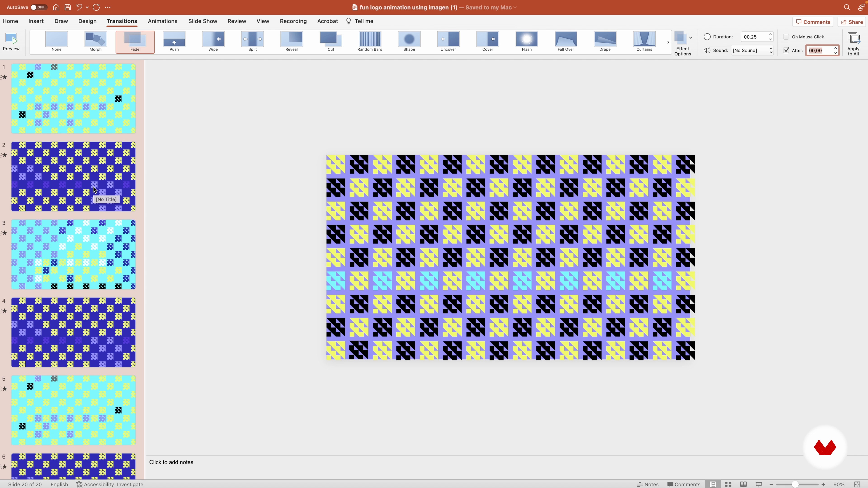Click the Preview transition icon
Screen dimensions: 868x488
click(11, 42)
